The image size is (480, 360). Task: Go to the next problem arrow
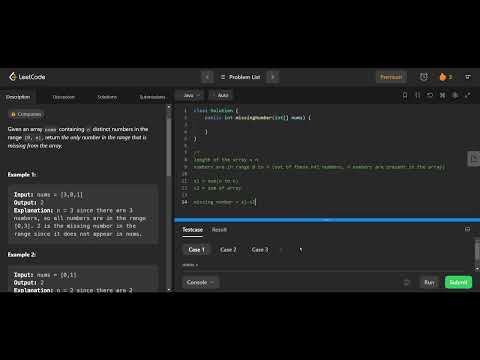(273, 77)
